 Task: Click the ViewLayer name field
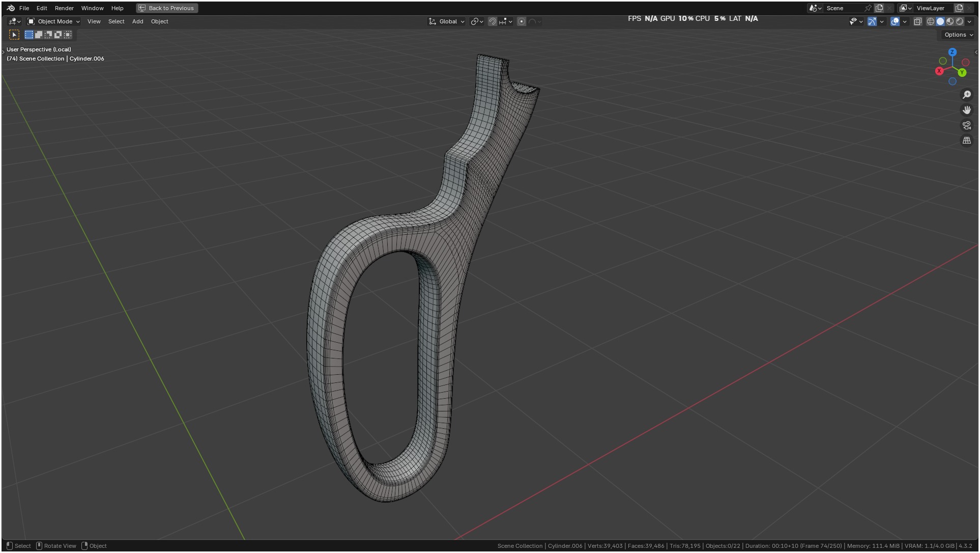pos(934,8)
